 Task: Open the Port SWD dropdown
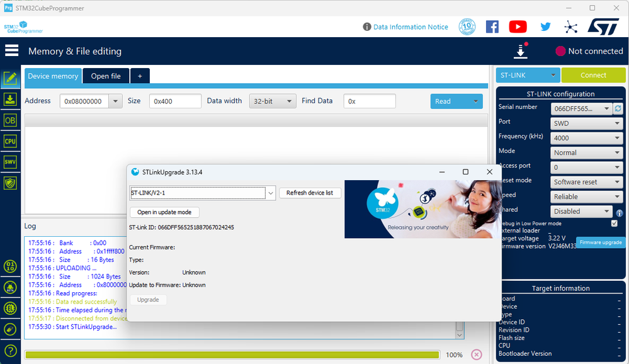pos(586,123)
